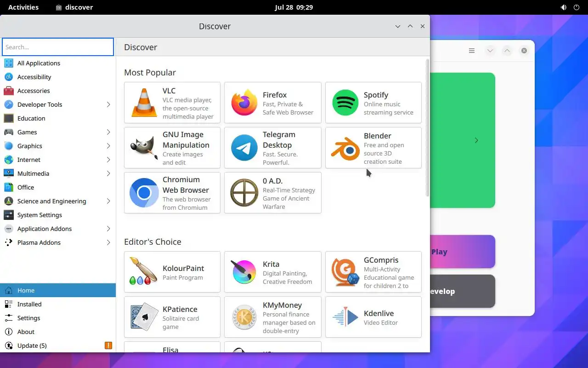Open hamburger menu in background window

(472, 51)
